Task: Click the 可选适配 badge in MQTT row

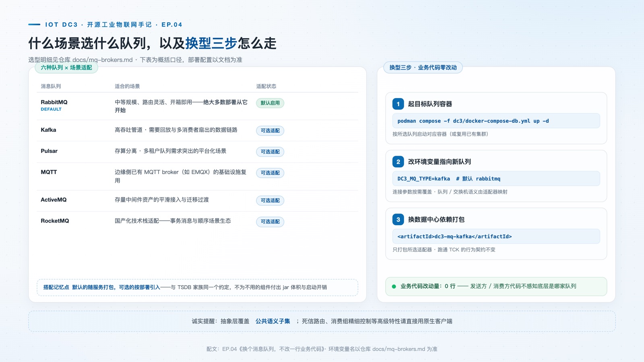Action: [x=270, y=173]
